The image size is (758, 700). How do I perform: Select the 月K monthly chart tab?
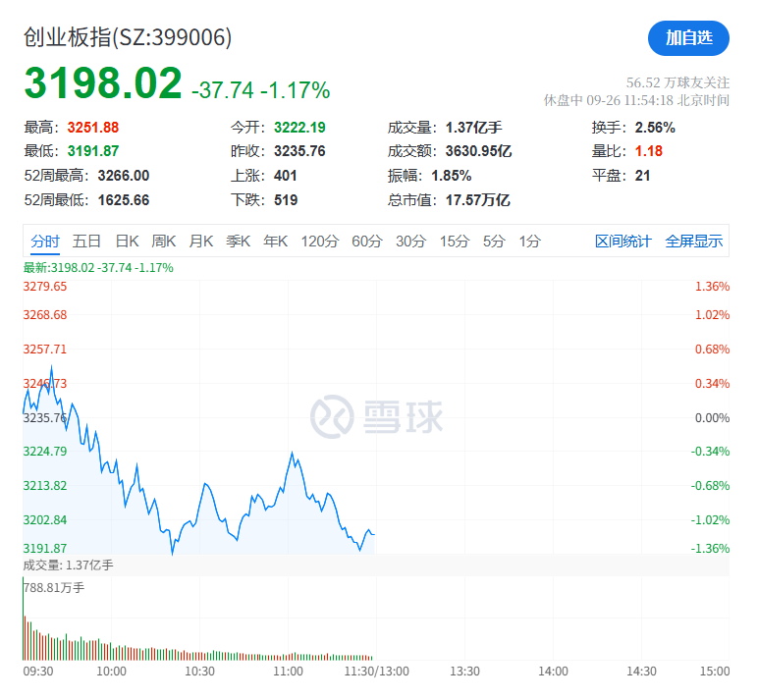point(201,242)
